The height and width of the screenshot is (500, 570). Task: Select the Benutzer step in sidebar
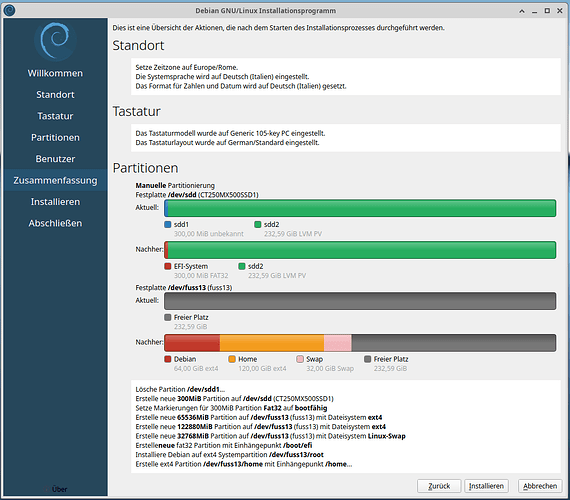tap(55, 159)
